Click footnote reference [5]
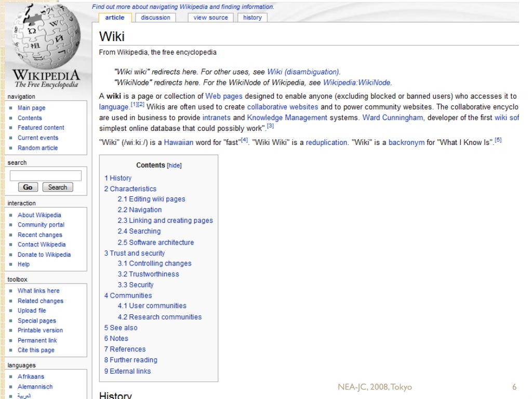Screen dimensions: 532x399 coord(498,140)
